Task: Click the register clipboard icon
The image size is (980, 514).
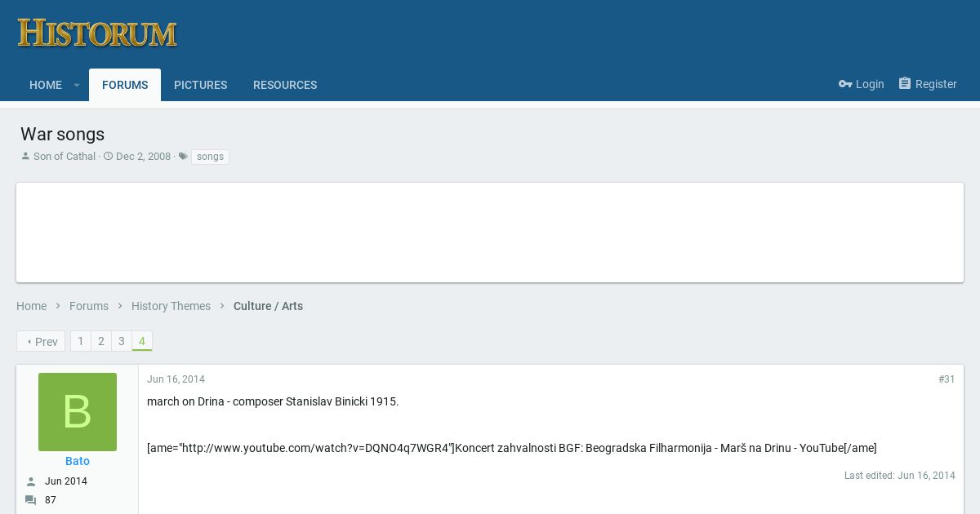Action: 905,83
